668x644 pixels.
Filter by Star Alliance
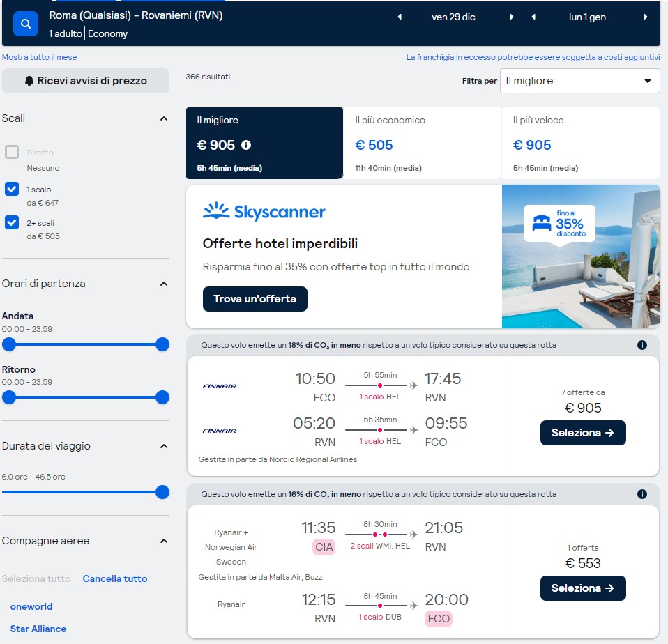38,629
